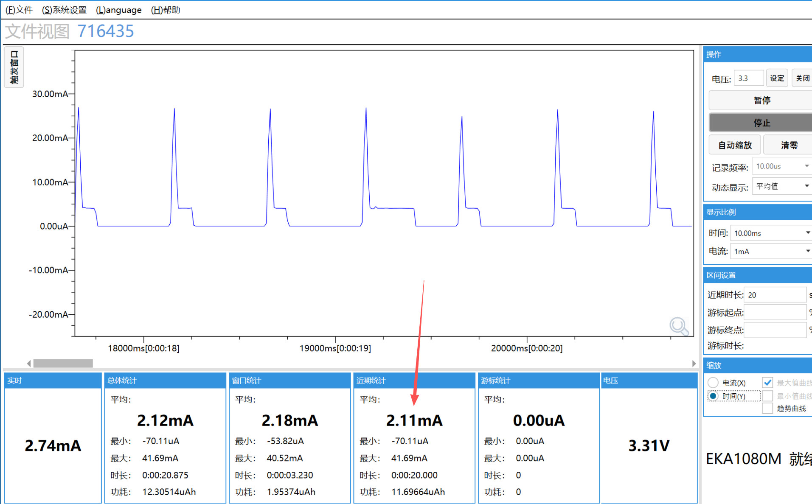This screenshot has height=504, width=812.
Task: Click the 18000ms[0:00:18] axis label
Action: tap(143, 348)
